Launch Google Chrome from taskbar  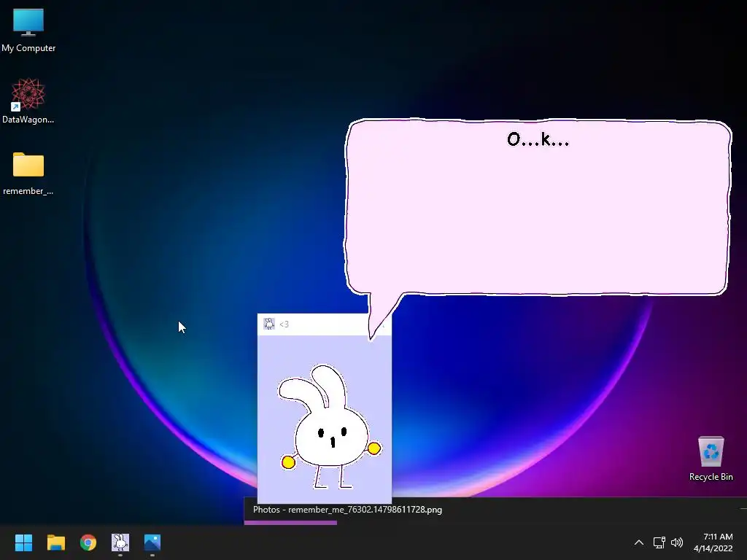point(88,542)
